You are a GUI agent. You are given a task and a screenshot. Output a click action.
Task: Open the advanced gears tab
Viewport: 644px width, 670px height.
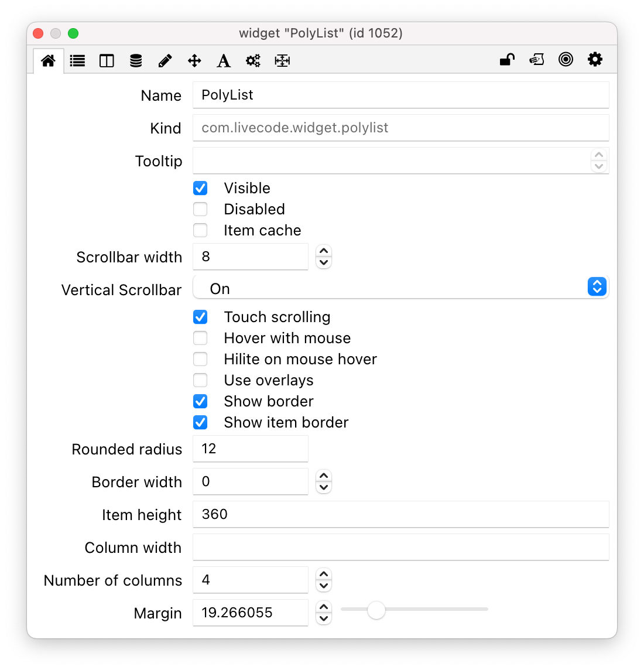[253, 60]
